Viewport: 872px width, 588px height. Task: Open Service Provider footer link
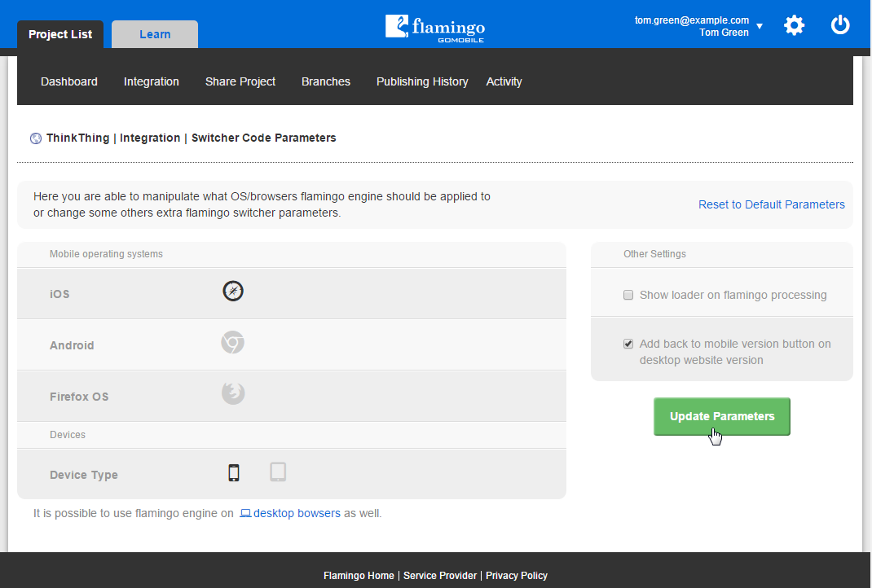pyautogui.click(x=440, y=576)
